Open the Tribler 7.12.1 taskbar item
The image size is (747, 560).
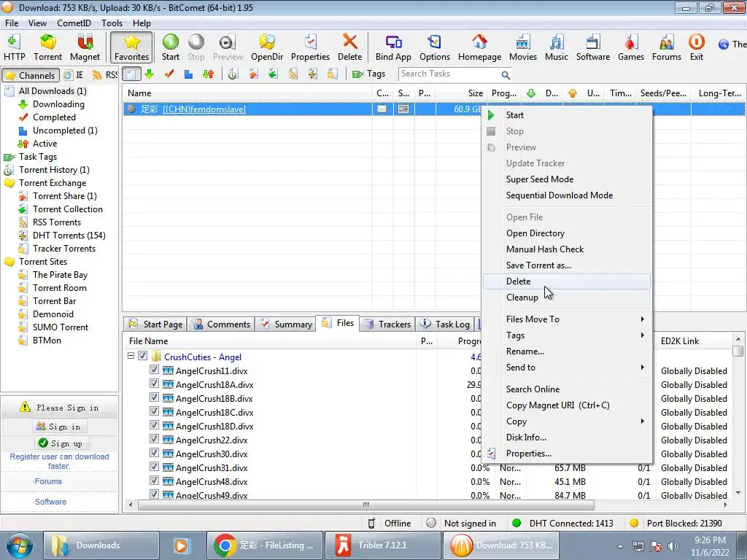pyautogui.click(x=382, y=545)
